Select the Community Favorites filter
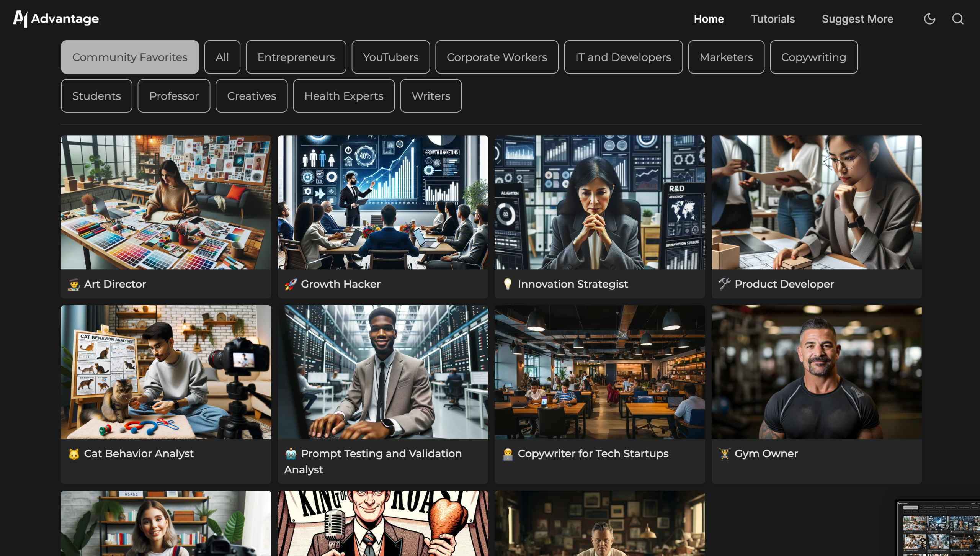The image size is (980, 556). (x=130, y=57)
